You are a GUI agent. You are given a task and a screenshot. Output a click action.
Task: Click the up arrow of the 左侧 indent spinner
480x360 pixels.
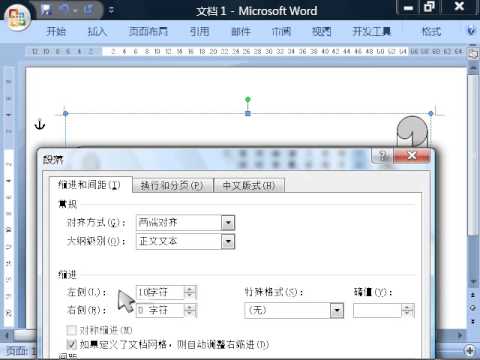(x=190, y=289)
